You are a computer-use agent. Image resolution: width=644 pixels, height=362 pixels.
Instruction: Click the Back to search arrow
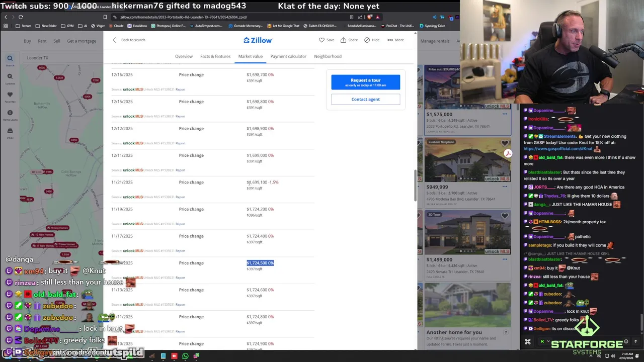click(114, 40)
